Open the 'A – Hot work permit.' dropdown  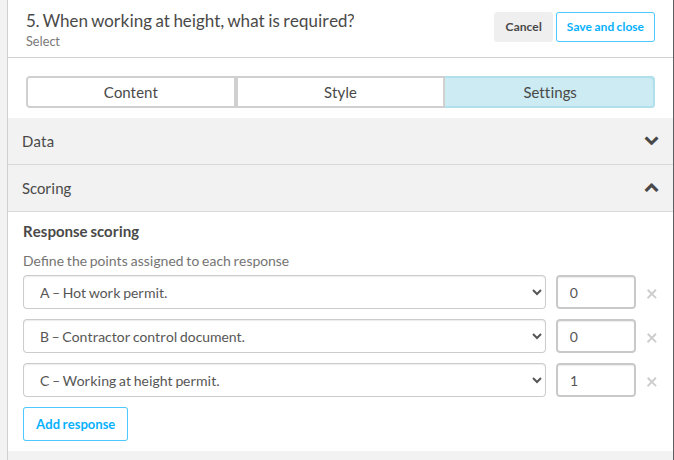tap(284, 292)
